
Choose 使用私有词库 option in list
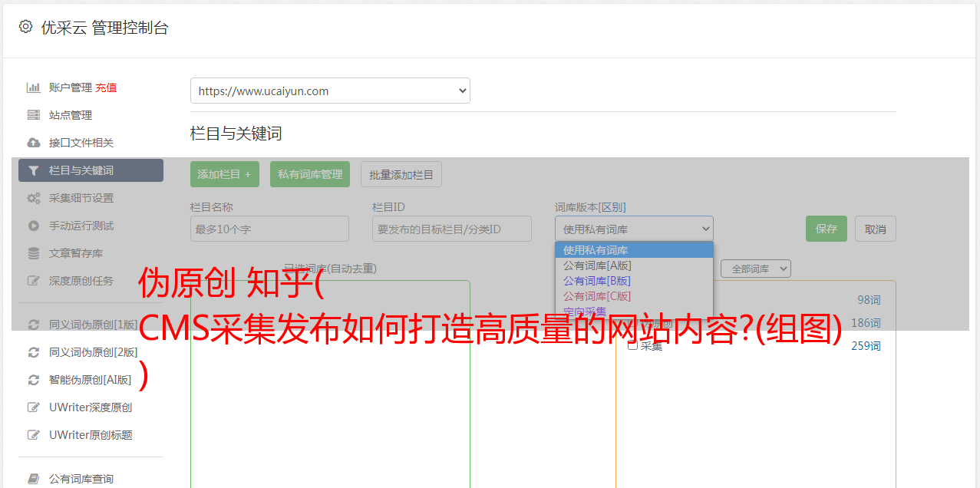pos(634,250)
